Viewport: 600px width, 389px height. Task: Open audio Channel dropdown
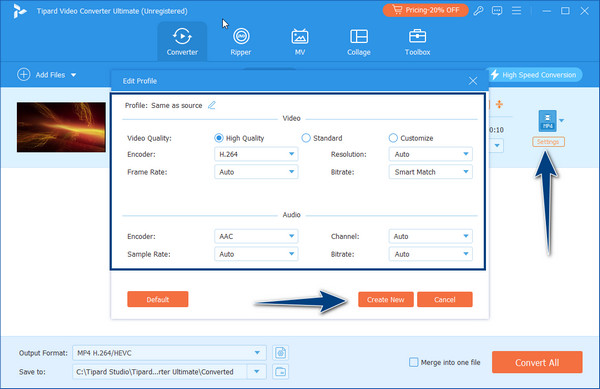[x=430, y=236]
